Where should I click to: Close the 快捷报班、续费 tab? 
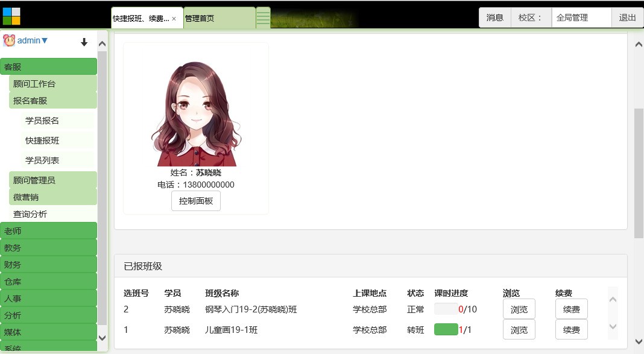(x=174, y=19)
